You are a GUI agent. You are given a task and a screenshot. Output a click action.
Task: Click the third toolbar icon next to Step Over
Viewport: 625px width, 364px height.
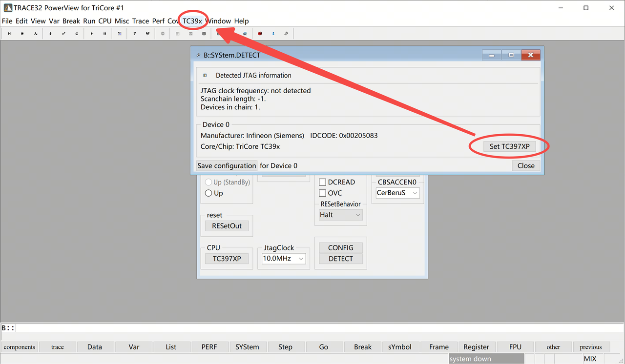tap(36, 34)
